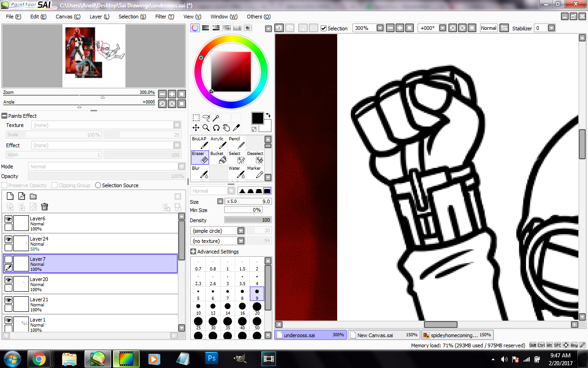This screenshot has width=588, height=368.
Task: Open the (simple circle) brush shape dropdown
Action: [241, 231]
